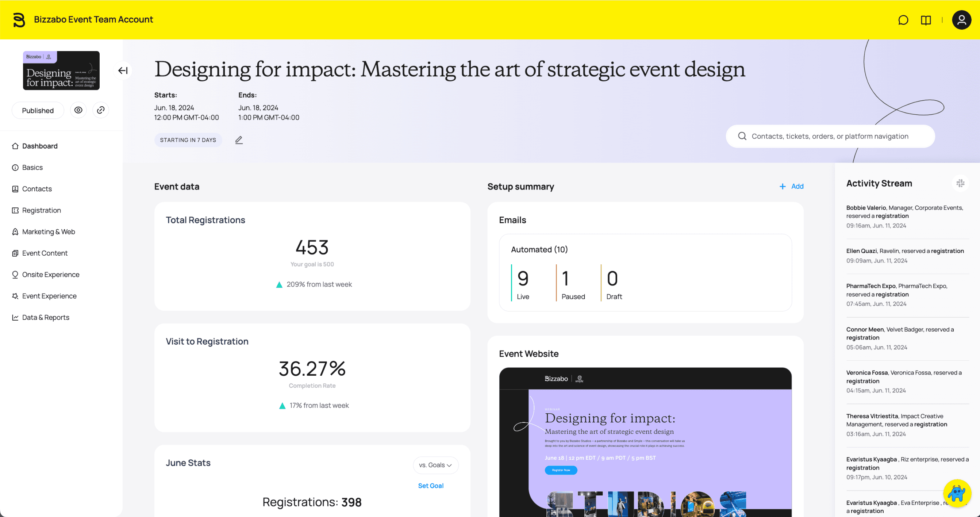Select the Data & Reports chart icon

tap(15, 317)
